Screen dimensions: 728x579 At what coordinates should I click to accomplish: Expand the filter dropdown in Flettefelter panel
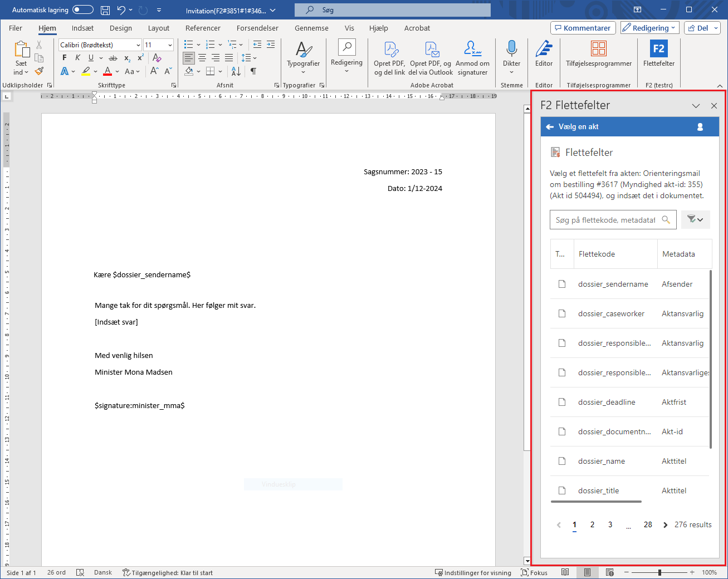point(695,220)
